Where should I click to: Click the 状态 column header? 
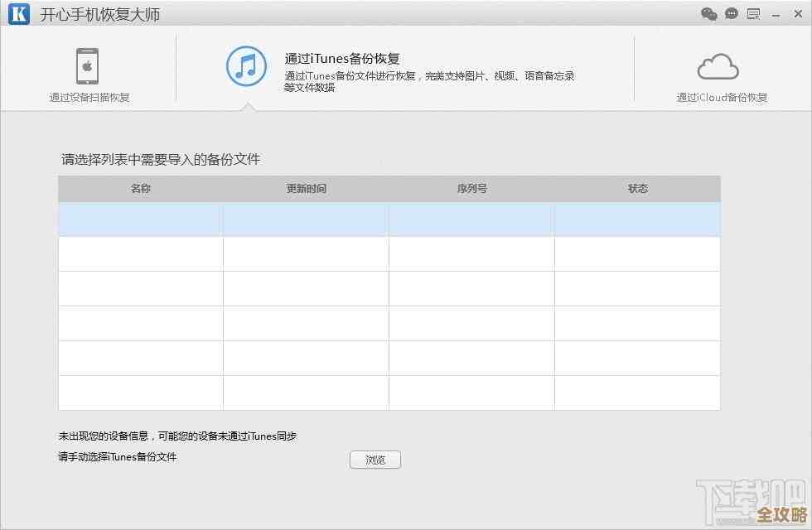click(x=637, y=189)
